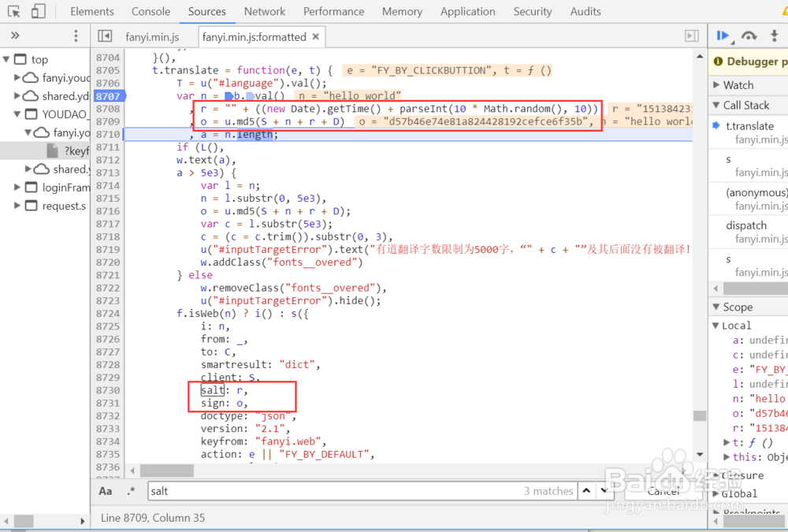Click the Cancel search button
Image resolution: width=788 pixels, height=532 pixels.
click(x=663, y=490)
